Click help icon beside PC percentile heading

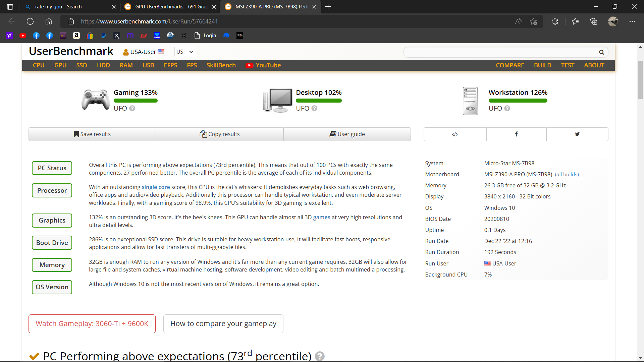click(320, 356)
